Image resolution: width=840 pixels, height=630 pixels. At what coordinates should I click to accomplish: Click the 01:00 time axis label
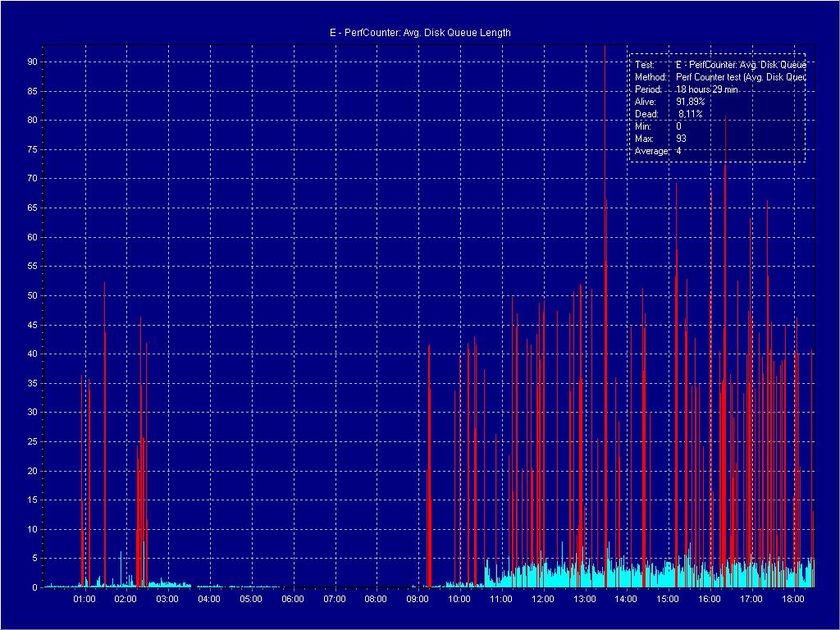(84, 600)
